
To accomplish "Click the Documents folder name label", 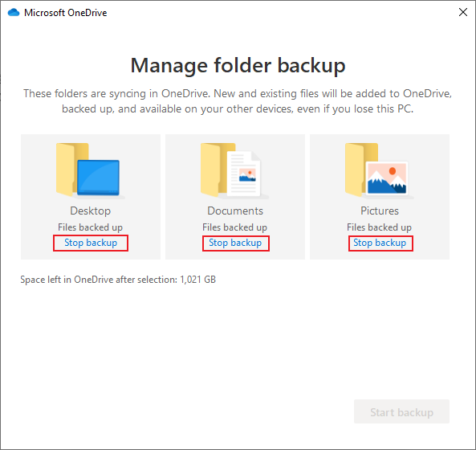I will coord(235,211).
